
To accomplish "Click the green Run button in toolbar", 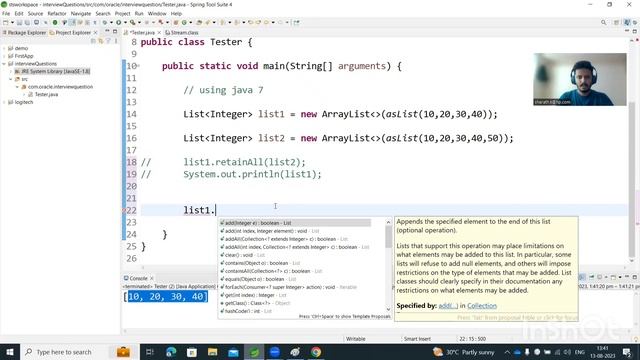I will tap(118, 22).
